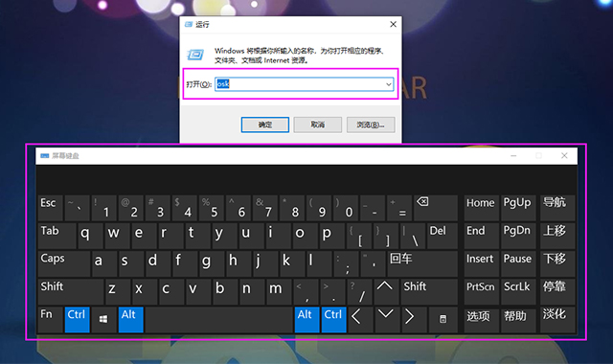
Task: Tap the left arrow key
Action: [x=360, y=319]
